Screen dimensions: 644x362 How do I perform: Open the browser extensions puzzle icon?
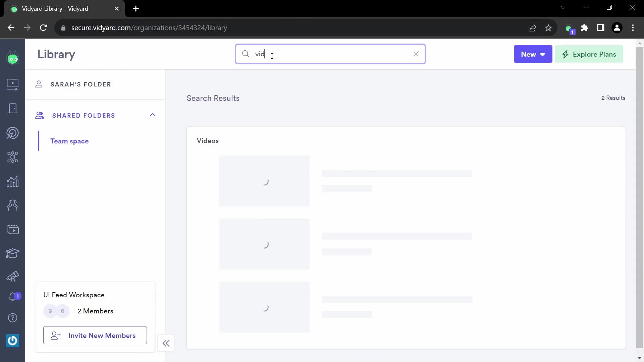[585, 28]
